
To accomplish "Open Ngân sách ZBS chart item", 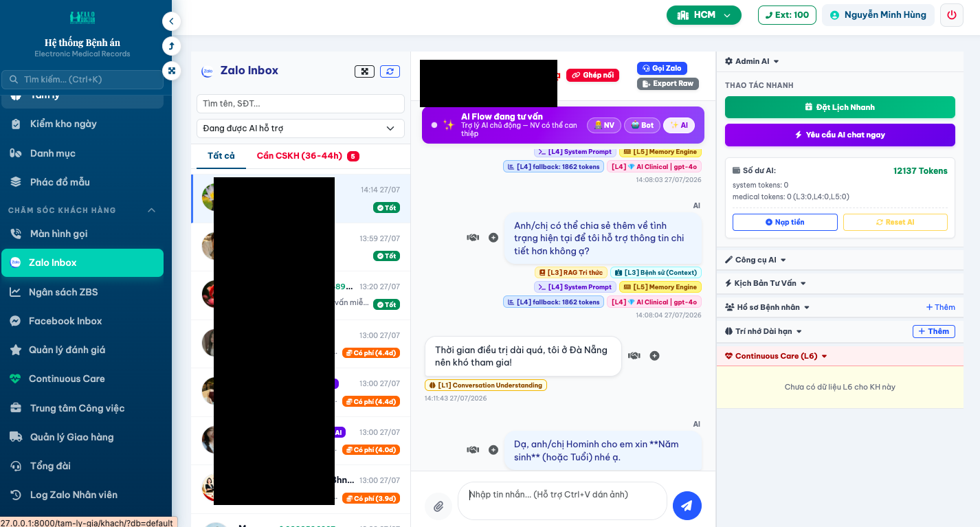I will click(x=82, y=292).
